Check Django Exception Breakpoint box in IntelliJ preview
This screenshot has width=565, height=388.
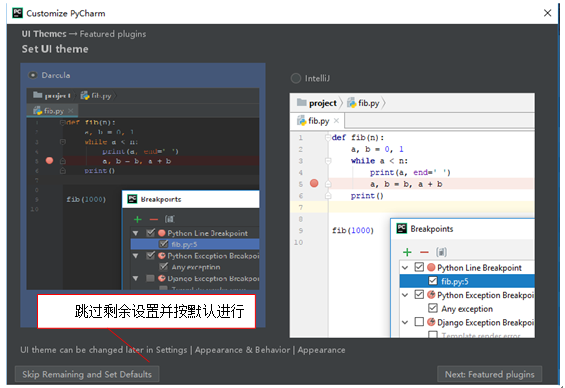[419, 321]
